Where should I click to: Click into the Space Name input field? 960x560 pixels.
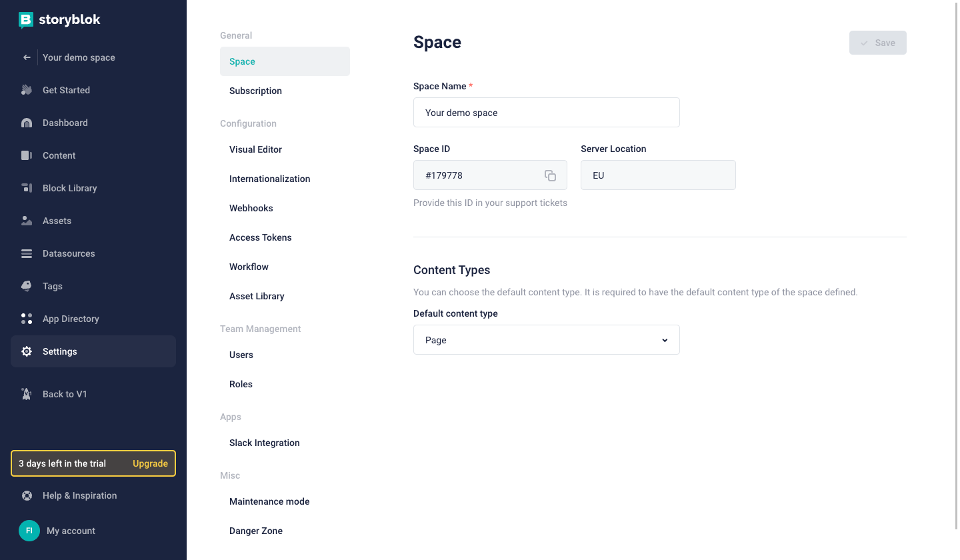[x=546, y=113]
